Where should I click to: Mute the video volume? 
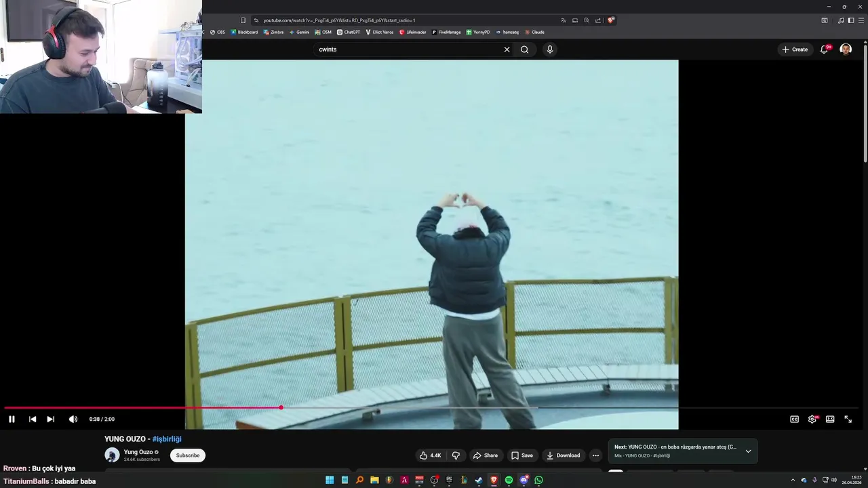[73, 420]
